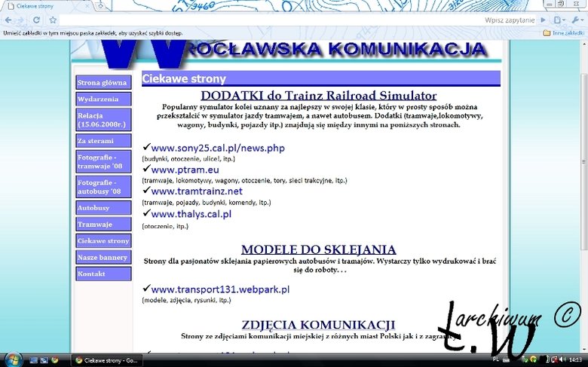Open a new tab with the plus button
Viewport: 588px width, 367px height.
100,6
